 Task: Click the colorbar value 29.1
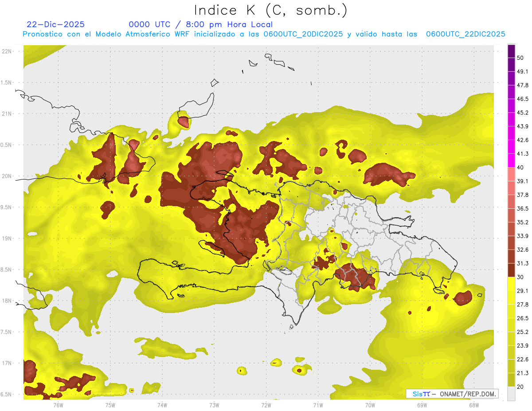tap(523, 291)
